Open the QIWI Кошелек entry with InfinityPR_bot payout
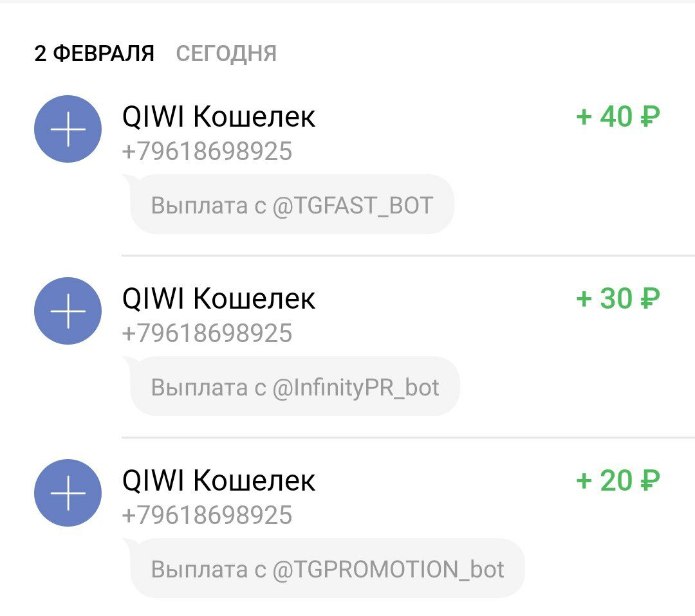The image size is (695, 616). pos(219,299)
